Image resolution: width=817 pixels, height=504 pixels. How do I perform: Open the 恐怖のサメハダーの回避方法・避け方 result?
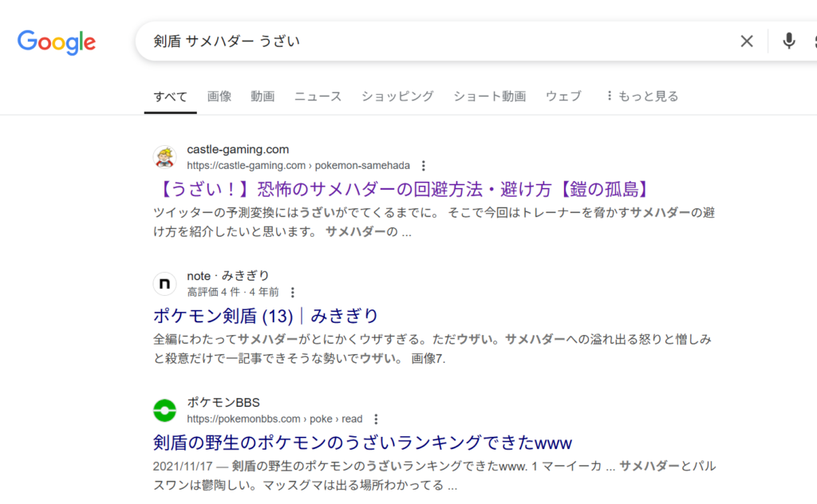pos(403,189)
